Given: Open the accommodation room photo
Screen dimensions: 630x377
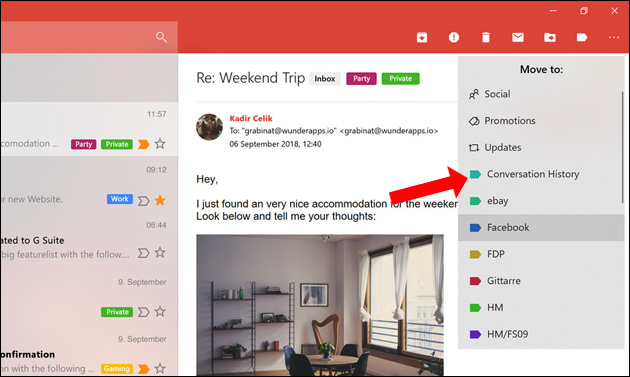Looking at the screenshot, I should coord(320,305).
